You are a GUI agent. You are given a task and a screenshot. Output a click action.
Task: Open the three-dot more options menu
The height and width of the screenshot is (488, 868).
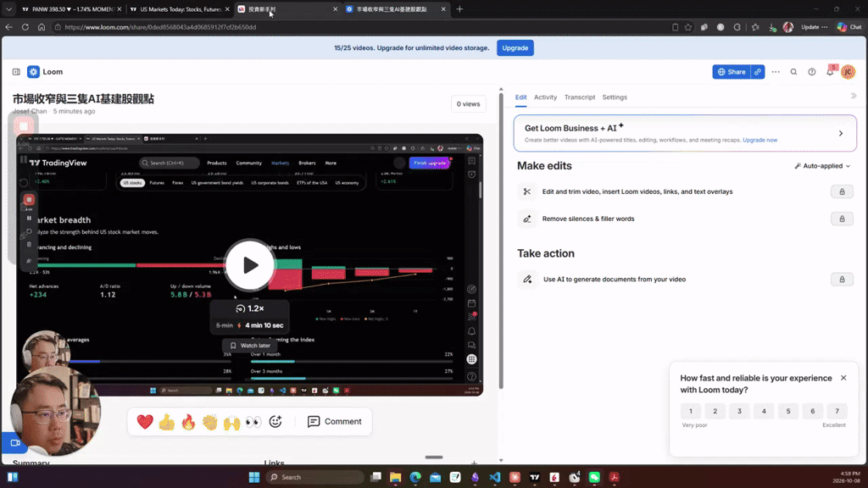(776, 72)
